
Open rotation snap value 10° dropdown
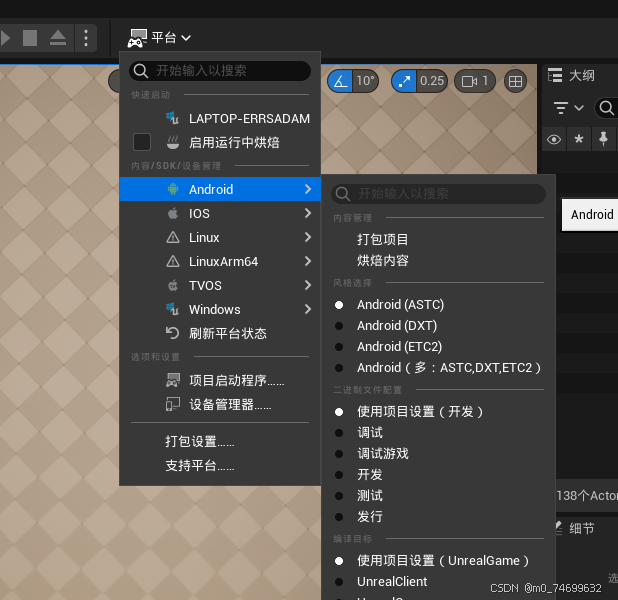365,81
